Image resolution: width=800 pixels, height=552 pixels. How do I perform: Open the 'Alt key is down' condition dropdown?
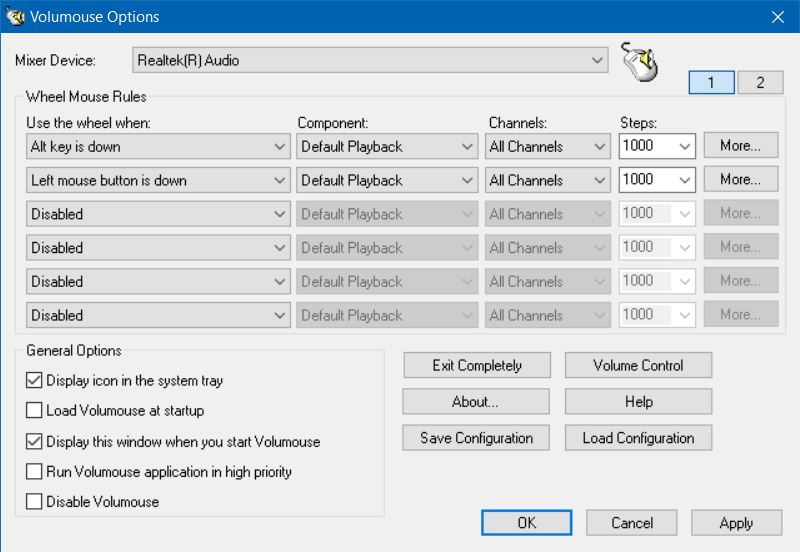tap(158, 146)
